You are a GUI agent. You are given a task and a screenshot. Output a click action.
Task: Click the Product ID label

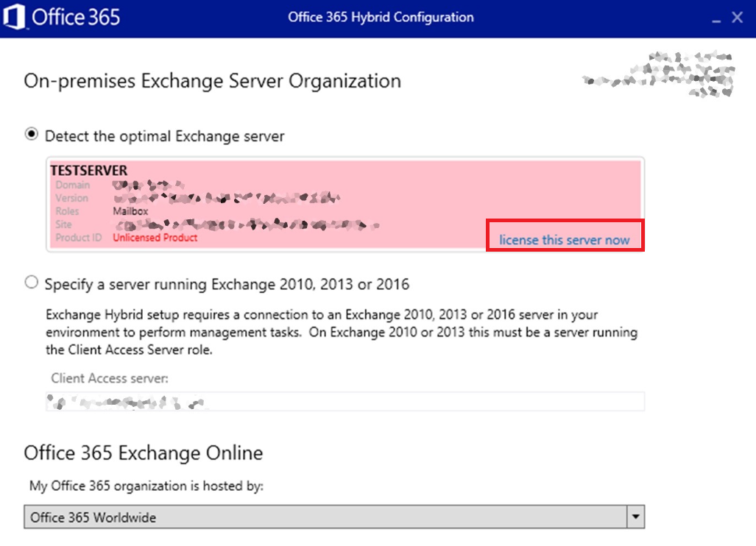[x=78, y=238]
